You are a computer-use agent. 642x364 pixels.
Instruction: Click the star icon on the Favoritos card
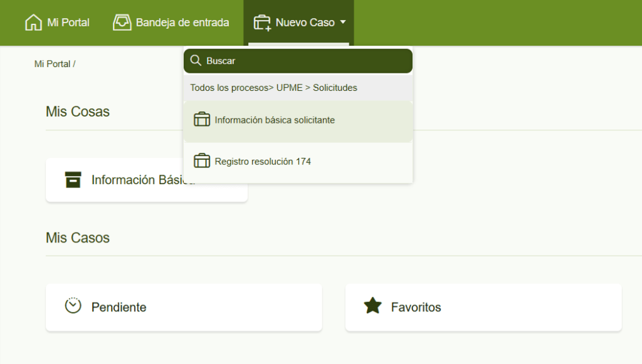tap(373, 306)
